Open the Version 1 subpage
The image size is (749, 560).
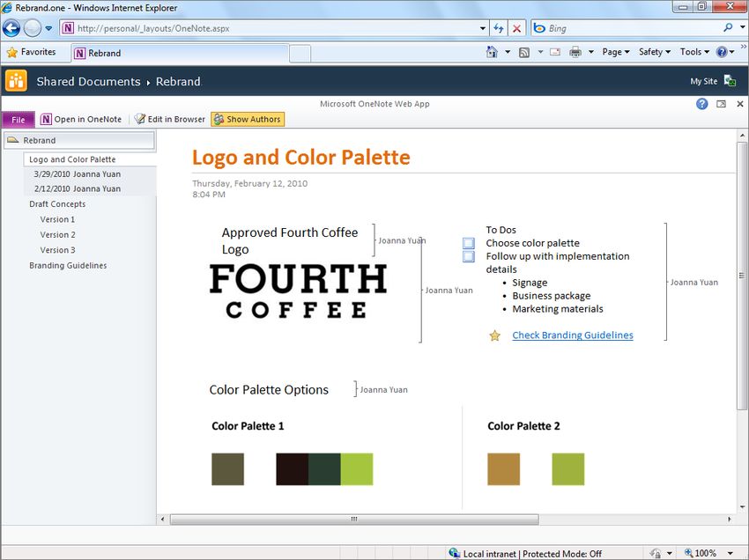(57, 219)
